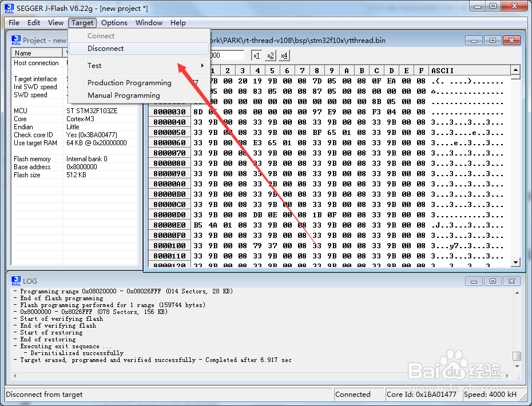
Task: Click the Name column header in Project
Action: (37, 53)
